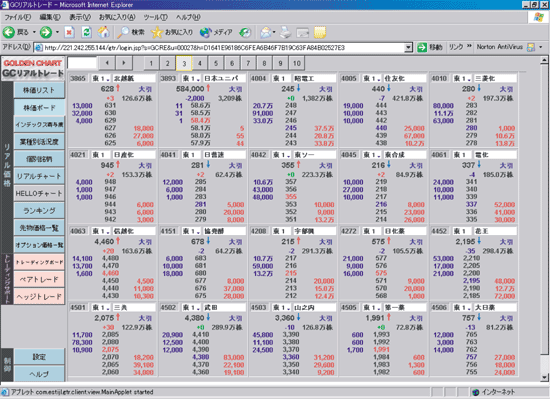
Task: Expand the address bar URL dropdown
Action: pos(408,47)
